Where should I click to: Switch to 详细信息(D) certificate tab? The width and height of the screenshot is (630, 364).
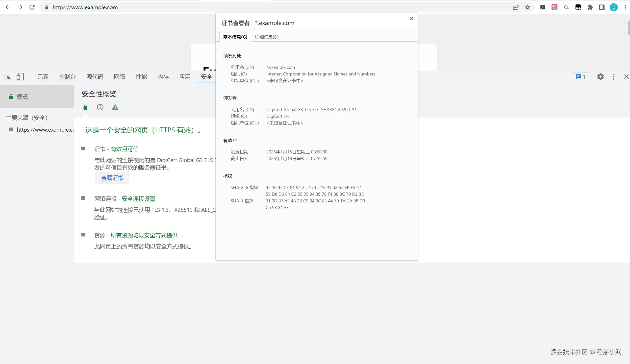[x=267, y=37]
